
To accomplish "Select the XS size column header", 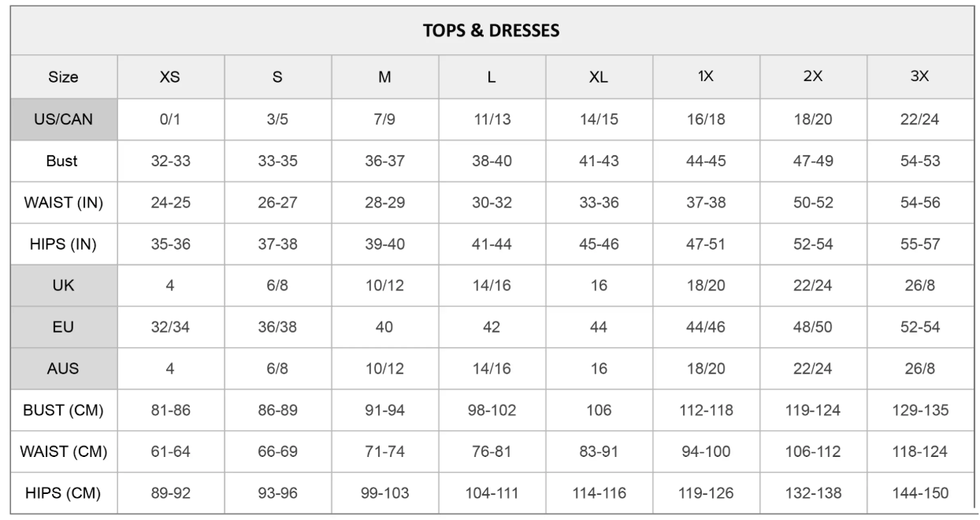I will click(x=170, y=77).
